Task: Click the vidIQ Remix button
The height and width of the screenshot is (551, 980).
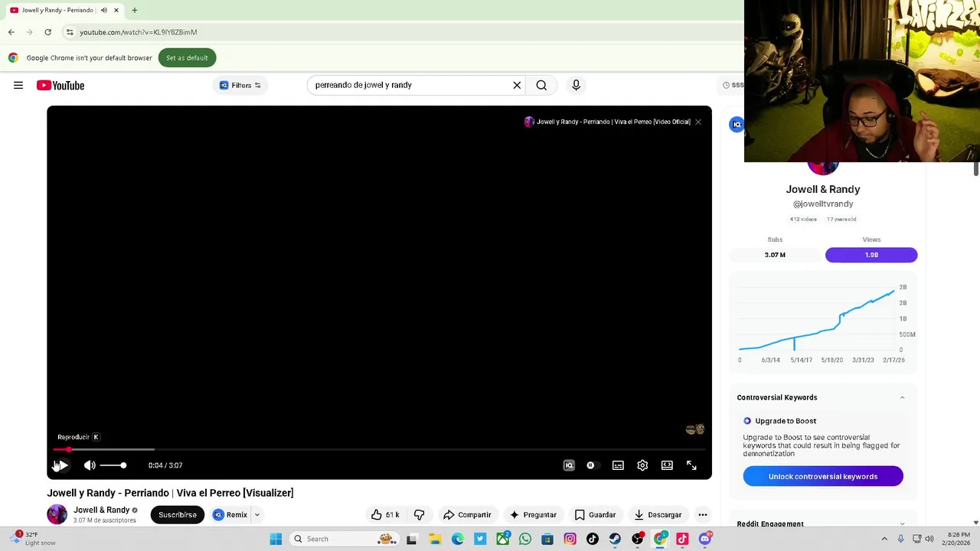Action: (230, 515)
